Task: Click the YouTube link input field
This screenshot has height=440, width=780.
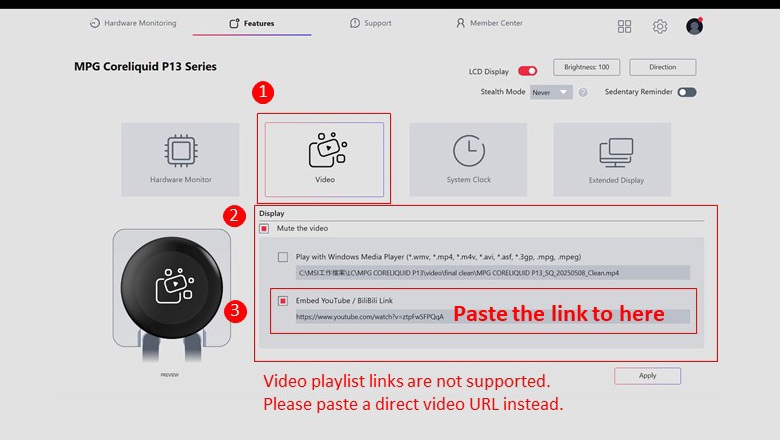Action: click(492, 316)
